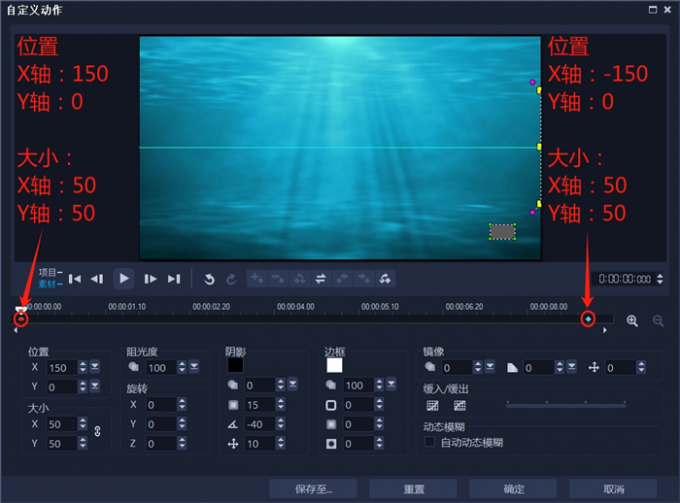Image resolution: width=680 pixels, height=503 pixels.
Task: Open the slider dropdown for mirror opacity
Action: 490,367
